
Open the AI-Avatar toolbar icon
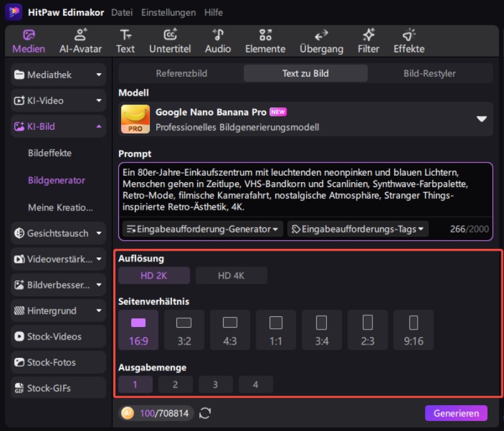click(81, 35)
